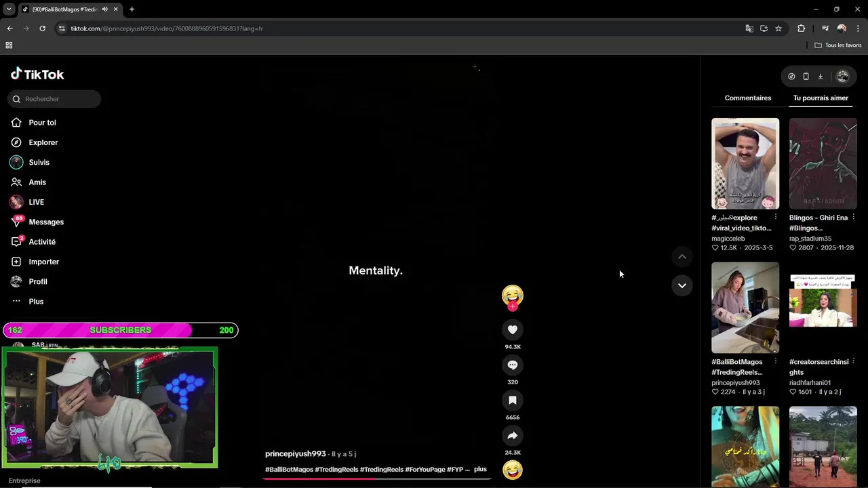
Task: Click the download desktop app icon
Action: click(x=820, y=77)
